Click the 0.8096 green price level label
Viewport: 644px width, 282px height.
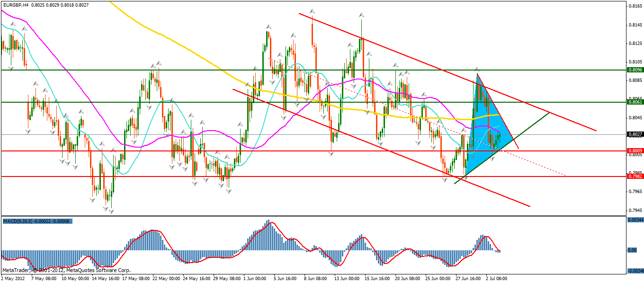point(634,70)
